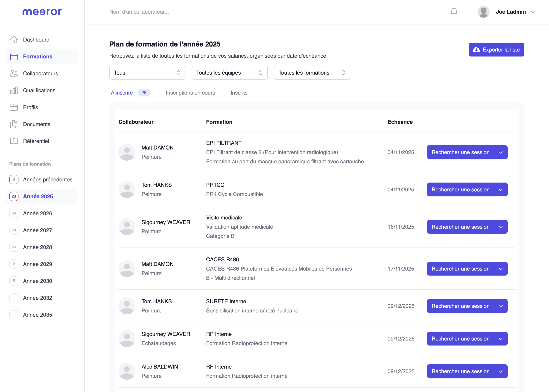Open the 'Toutes les équipes' dropdown
Screen dimensions: 549x392
click(229, 73)
